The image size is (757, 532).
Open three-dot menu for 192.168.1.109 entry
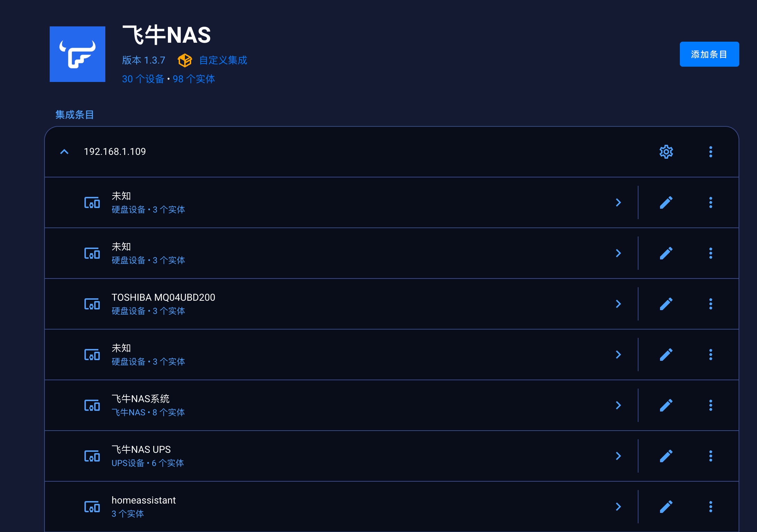[710, 152]
